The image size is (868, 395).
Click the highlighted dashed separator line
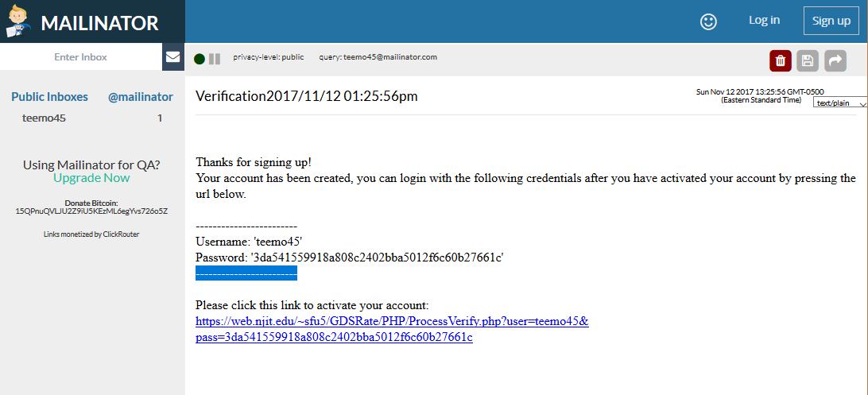click(x=246, y=273)
